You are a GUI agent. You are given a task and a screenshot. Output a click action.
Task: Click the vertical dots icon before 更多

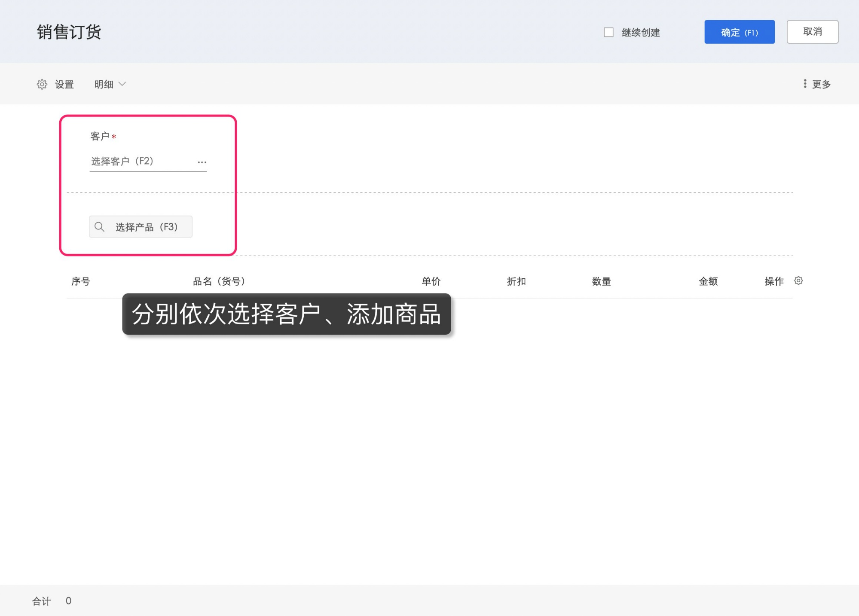pyautogui.click(x=805, y=84)
